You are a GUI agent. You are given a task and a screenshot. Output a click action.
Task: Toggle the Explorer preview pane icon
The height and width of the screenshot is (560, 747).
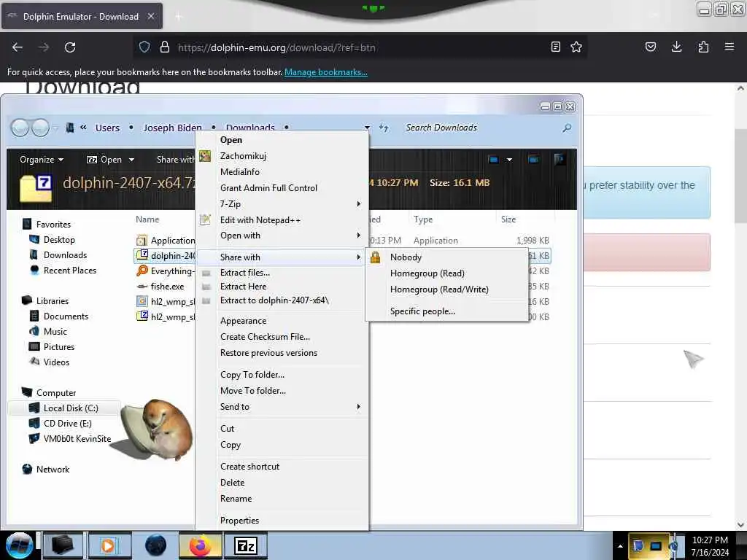pos(533,159)
